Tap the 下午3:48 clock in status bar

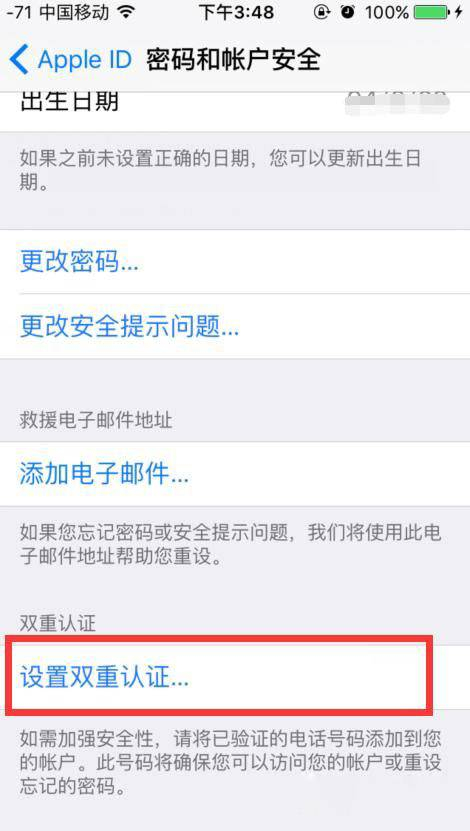[x=235, y=12]
